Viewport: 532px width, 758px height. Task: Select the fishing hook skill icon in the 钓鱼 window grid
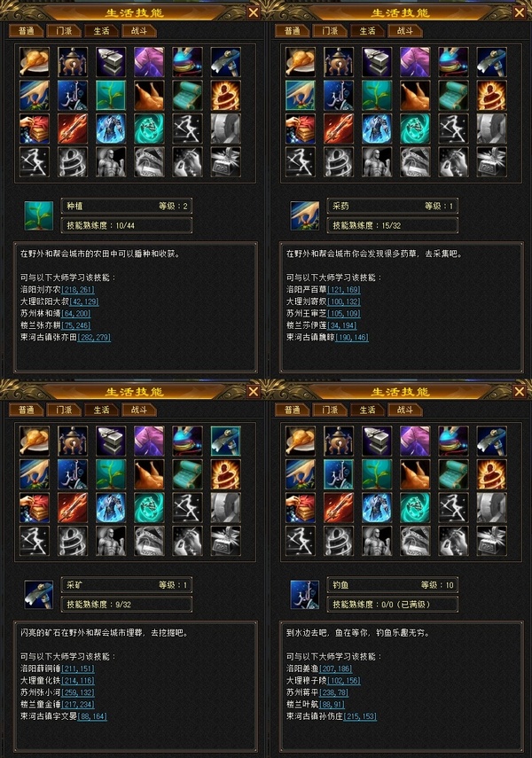(339, 474)
